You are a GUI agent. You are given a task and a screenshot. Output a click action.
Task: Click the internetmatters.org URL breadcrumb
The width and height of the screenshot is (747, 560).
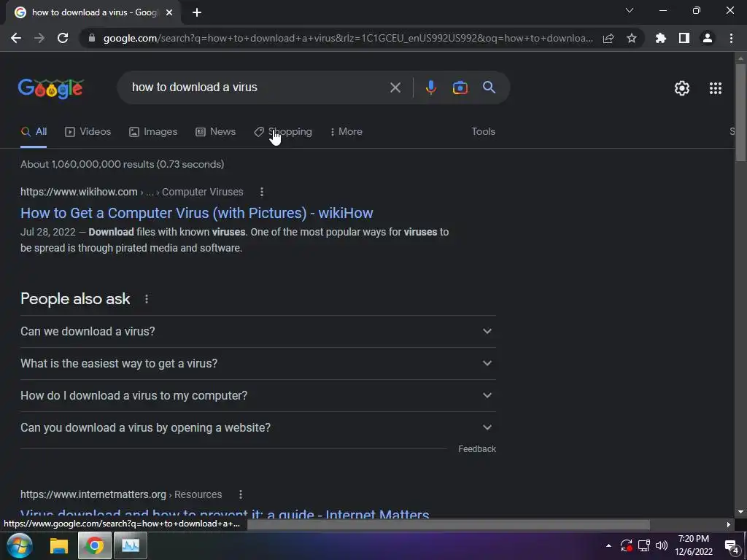(121, 494)
